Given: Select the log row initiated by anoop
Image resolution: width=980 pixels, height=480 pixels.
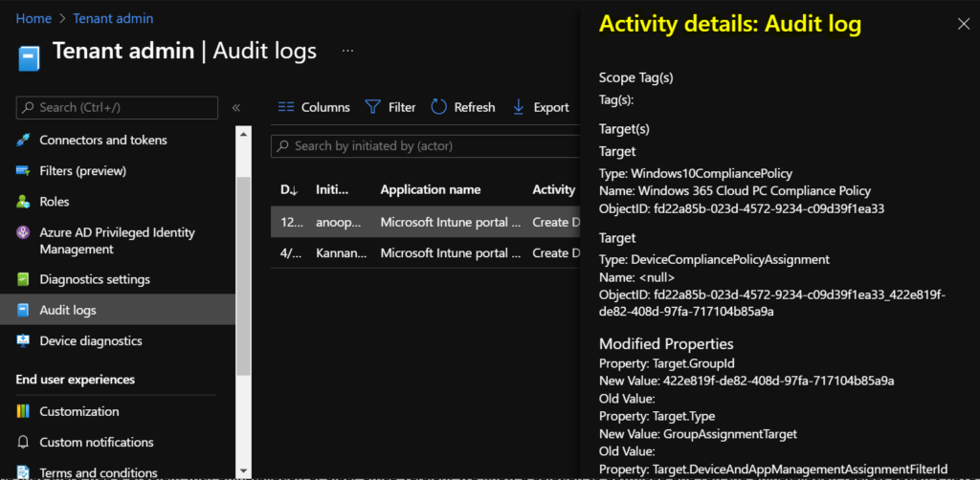Looking at the screenshot, I should click(x=426, y=222).
